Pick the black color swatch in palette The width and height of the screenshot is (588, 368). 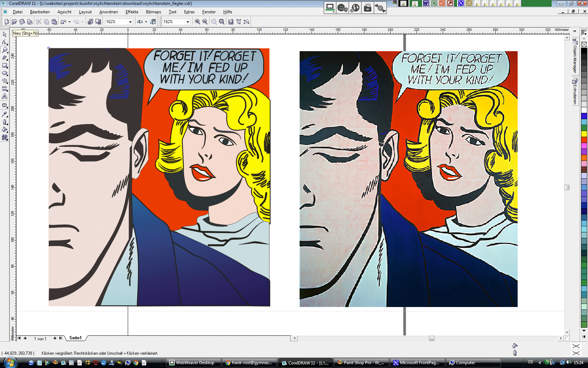[x=584, y=51]
